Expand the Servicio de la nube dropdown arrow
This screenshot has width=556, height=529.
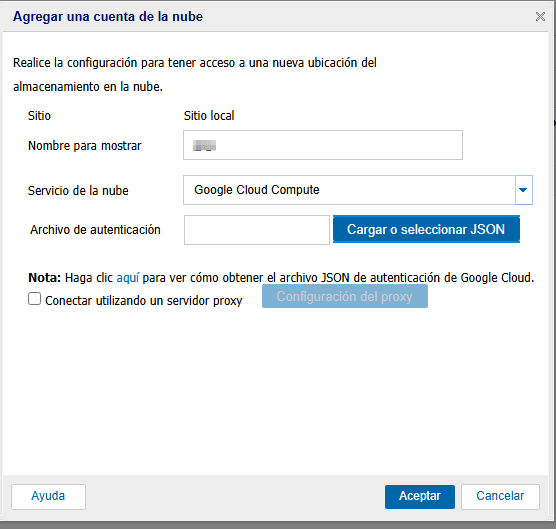[x=523, y=190]
